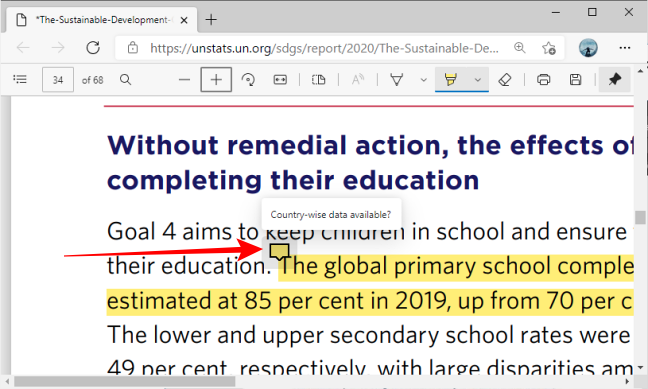The height and width of the screenshot is (389, 648).
Task: Add this page to favorites
Action: [x=549, y=48]
